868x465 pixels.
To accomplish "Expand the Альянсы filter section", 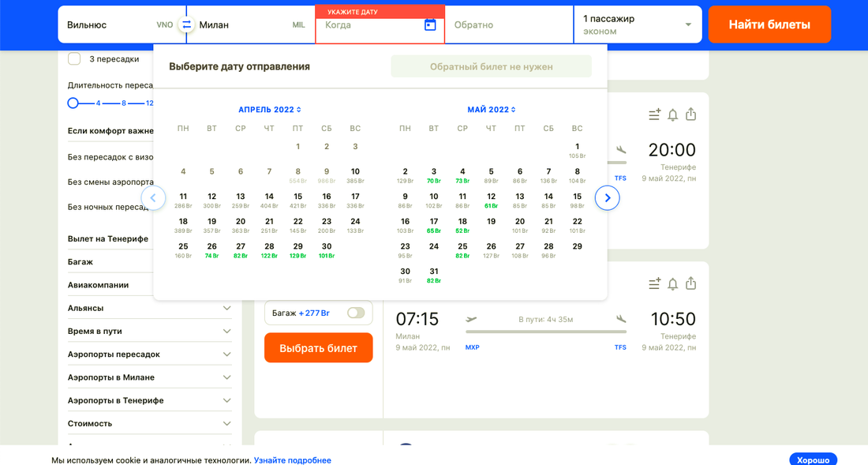I will [226, 308].
